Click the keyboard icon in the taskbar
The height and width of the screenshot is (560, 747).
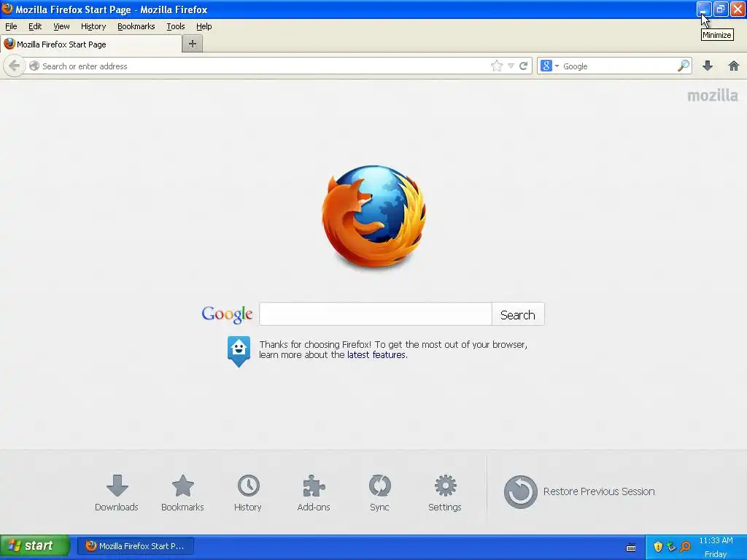[631, 548]
